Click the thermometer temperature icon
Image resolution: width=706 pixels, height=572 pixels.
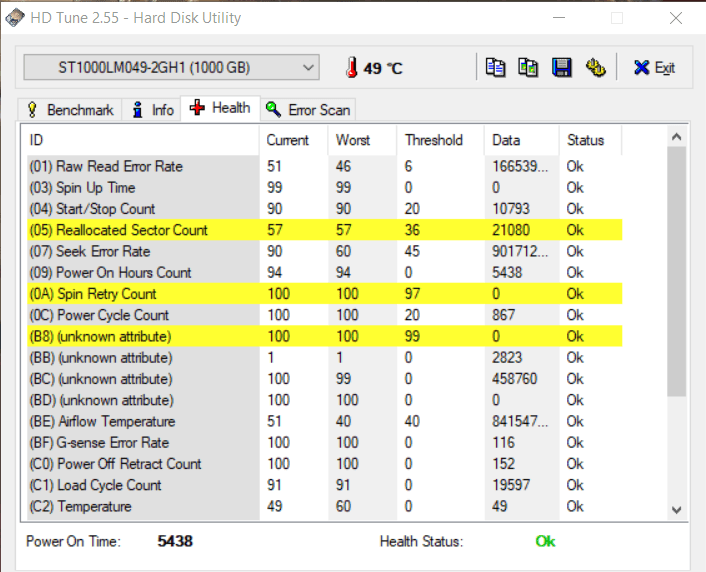click(352, 68)
